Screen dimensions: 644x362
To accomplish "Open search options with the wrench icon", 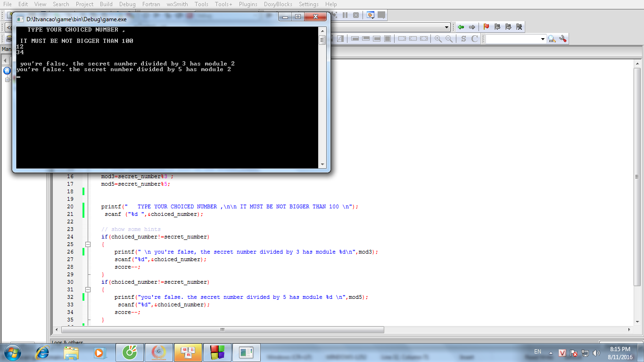I will [562, 39].
